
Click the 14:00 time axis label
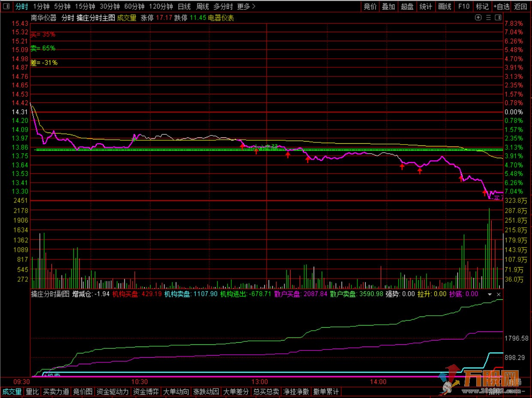pos(378,382)
